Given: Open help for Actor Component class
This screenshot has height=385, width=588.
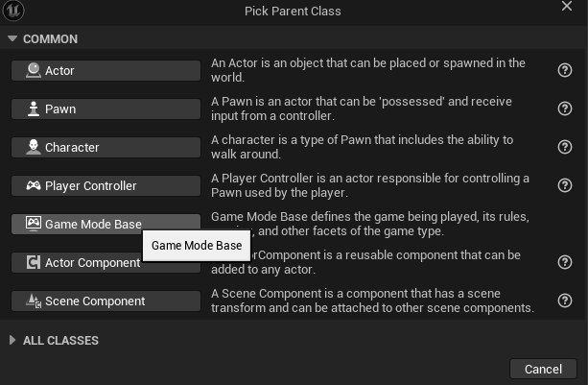Looking at the screenshot, I should [x=565, y=262].
